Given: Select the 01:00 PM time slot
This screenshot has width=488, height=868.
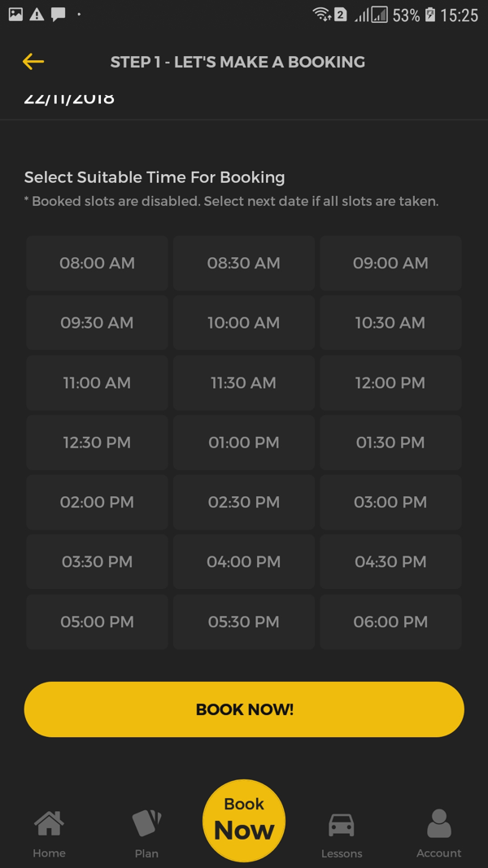Looking at the screenshot, I should coord(244,443).
